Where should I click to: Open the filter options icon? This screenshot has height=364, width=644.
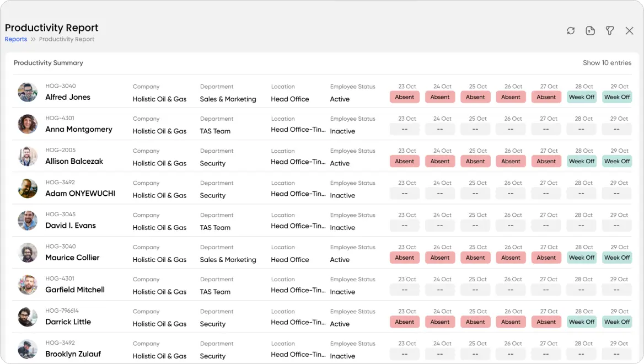609,31
